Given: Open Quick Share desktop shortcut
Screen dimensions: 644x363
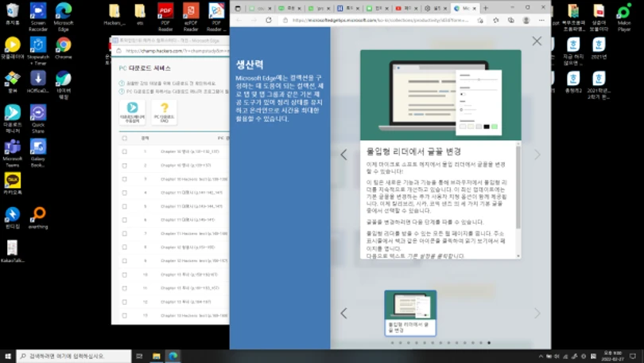Looking at the screenshot, I should (38, 119).
